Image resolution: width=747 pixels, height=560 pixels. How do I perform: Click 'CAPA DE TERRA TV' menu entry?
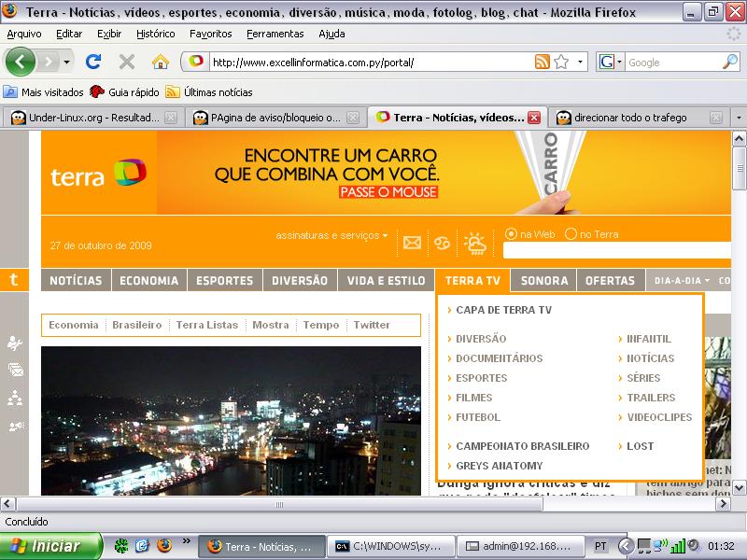coord(503,310)
